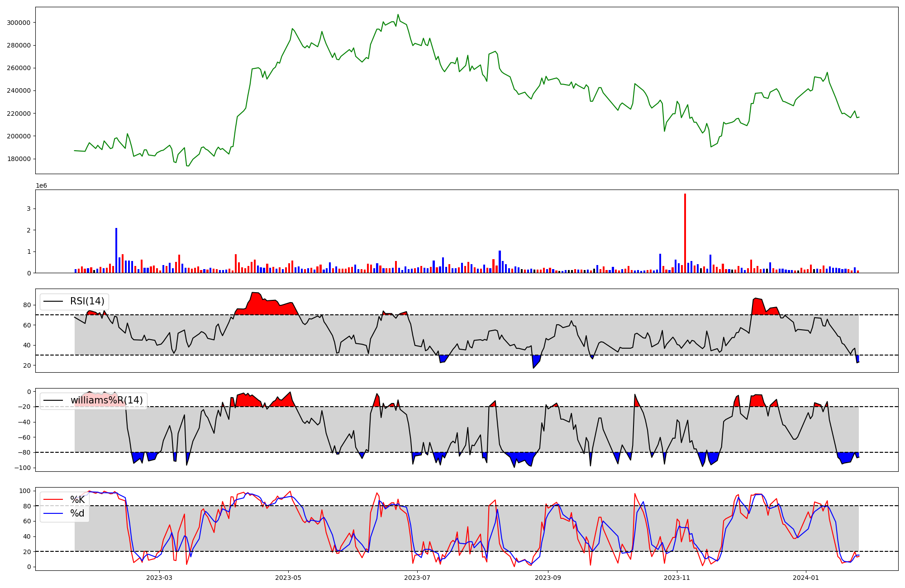Click the 2023-07 x-axis date label

pyautogui.click(x=417, y=578)
